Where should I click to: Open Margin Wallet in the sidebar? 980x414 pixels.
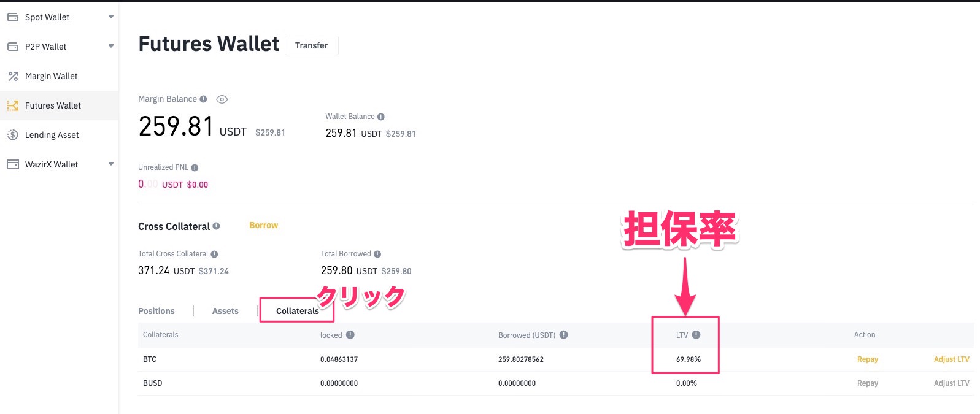[52, 76]
